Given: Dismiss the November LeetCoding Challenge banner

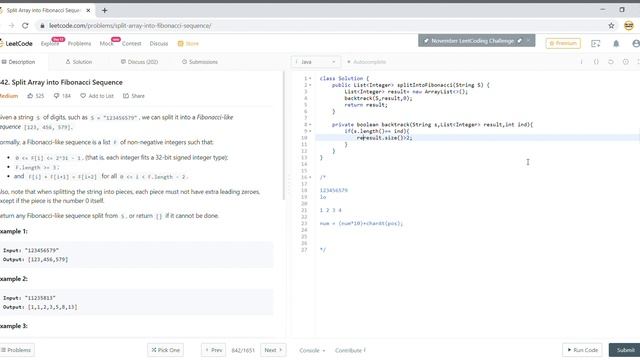Looking at the screenshot, I should pos(529,41).
